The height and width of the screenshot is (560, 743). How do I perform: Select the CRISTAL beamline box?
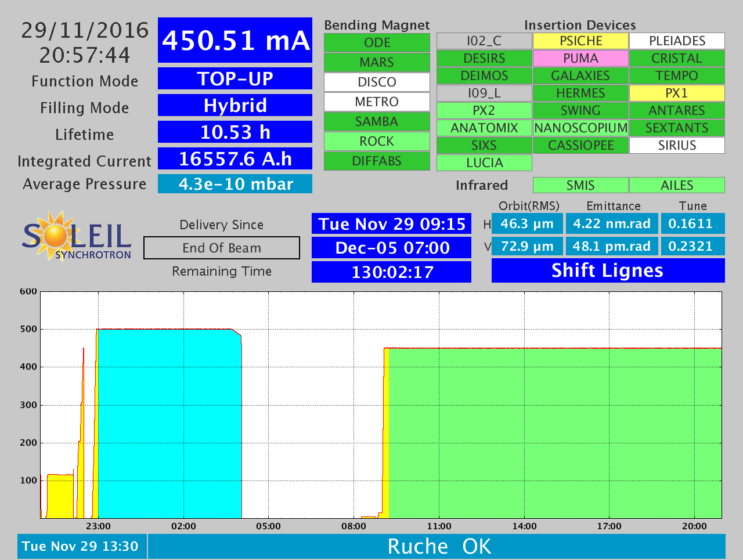tap(677, 59)
